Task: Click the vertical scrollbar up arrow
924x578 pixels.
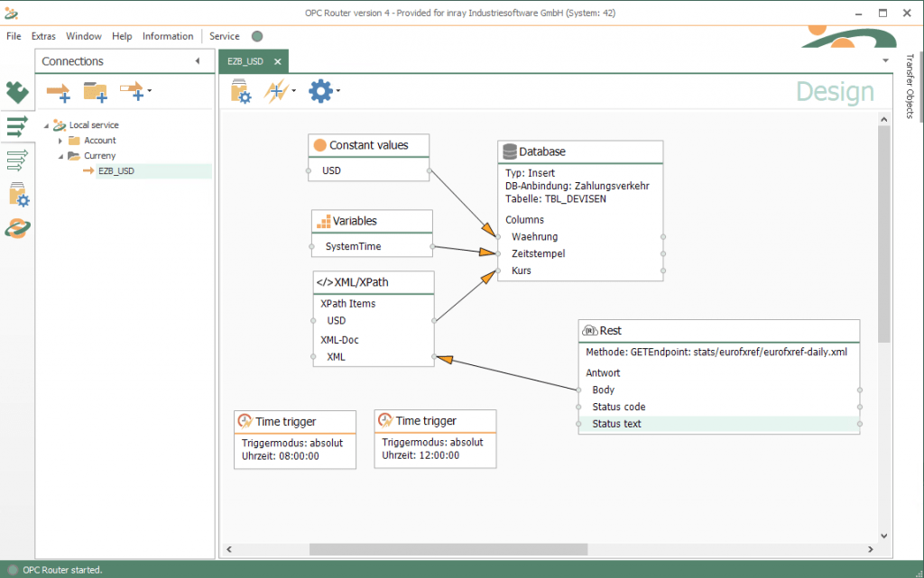Action: coord(884,120)
